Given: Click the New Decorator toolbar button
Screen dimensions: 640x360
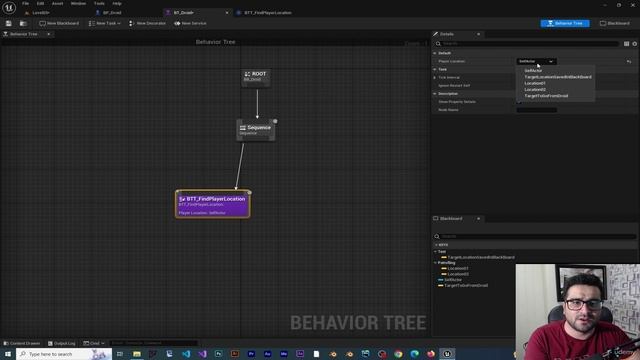Looking at the screenshot, I should pos(147,23).
